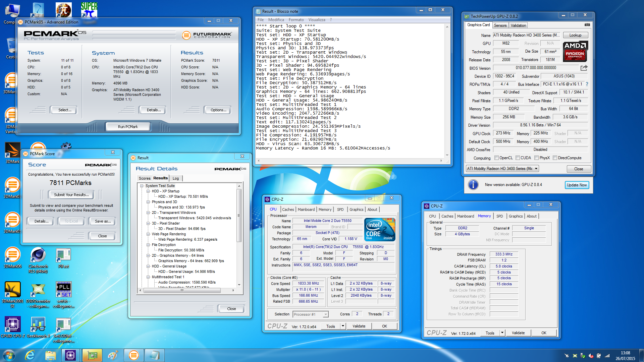
Task: Click the AMD Radeon Graphics logo in GPU-Z
Action: coord(575,51)
